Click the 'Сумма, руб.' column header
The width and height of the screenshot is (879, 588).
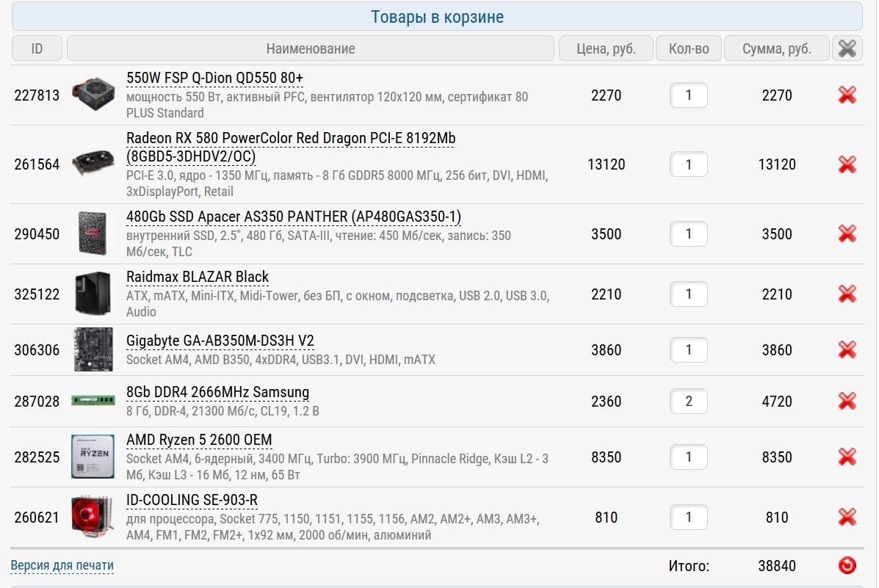[x=776, y=48]
